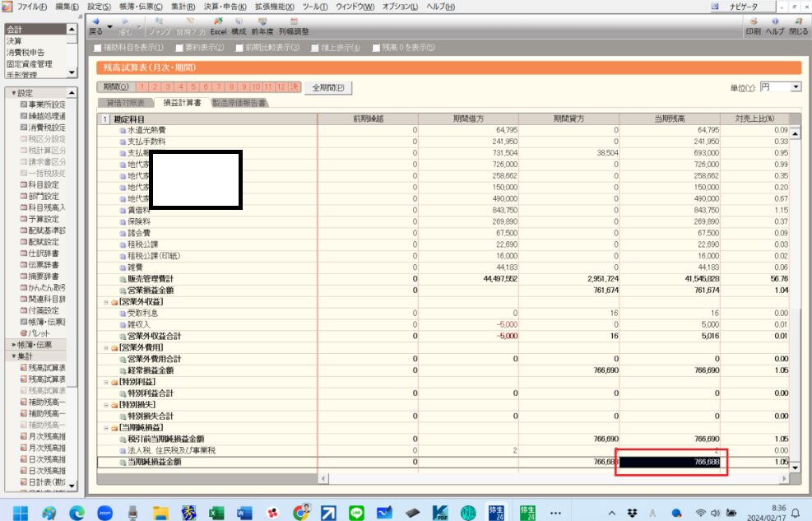Viewport: 812px width, 521px height.
Task: Export the report with the Excel icon
Action: click(218, 25)
